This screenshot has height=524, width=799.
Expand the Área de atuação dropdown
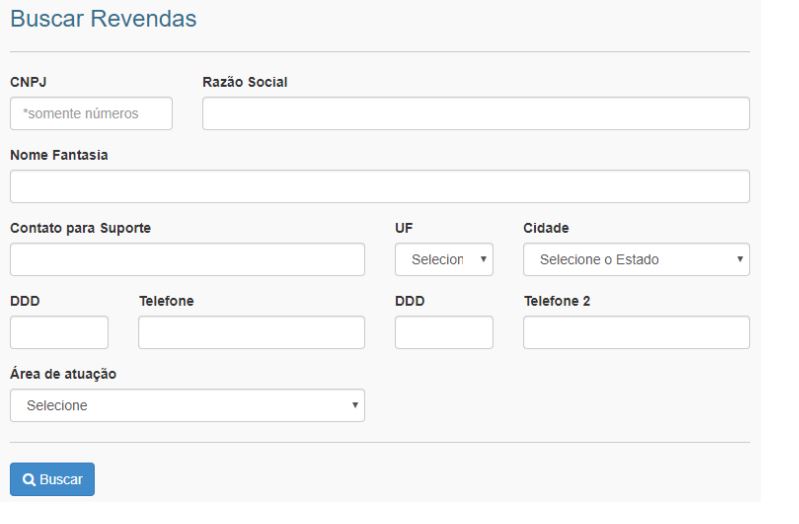[x=187, y=406]
